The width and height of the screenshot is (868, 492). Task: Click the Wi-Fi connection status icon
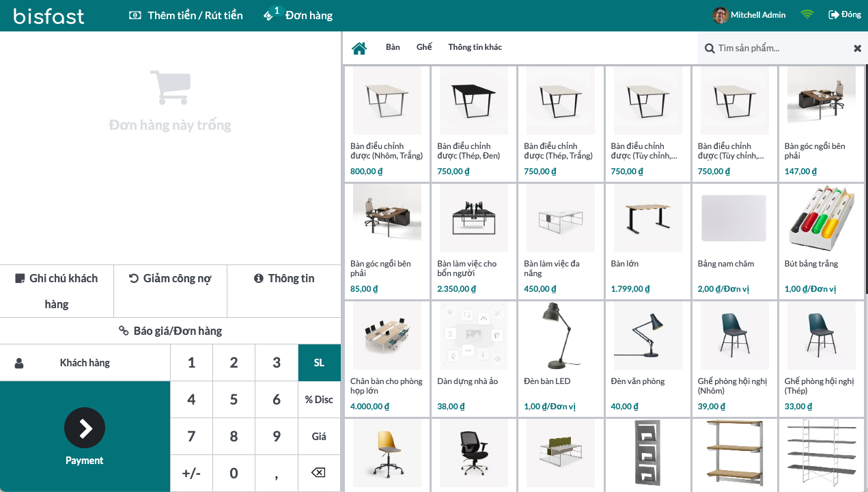click(807, 14)
